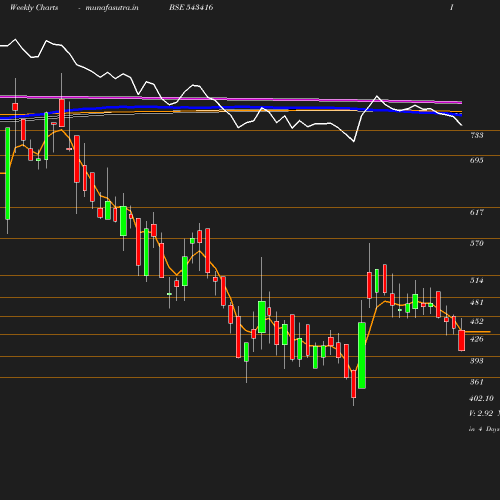Click the 481 price axis label
The width and height of the screenshot is (500, 500).
[477, 302]
